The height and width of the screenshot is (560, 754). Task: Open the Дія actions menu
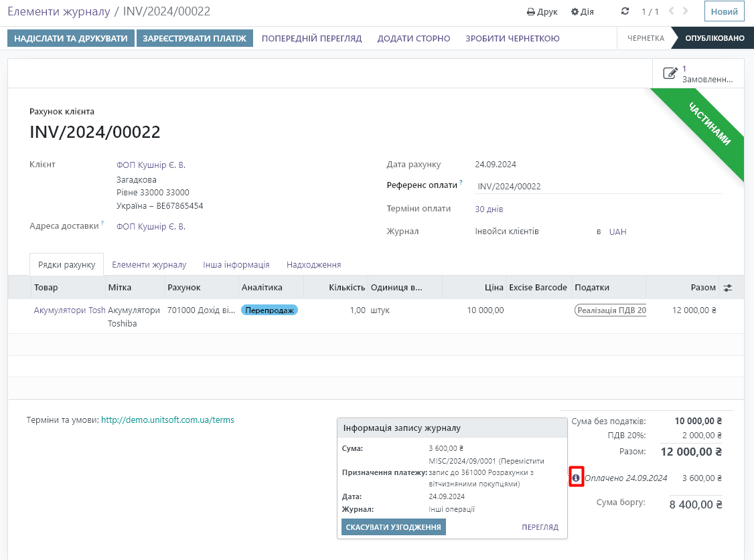click(x=582, y=12)
